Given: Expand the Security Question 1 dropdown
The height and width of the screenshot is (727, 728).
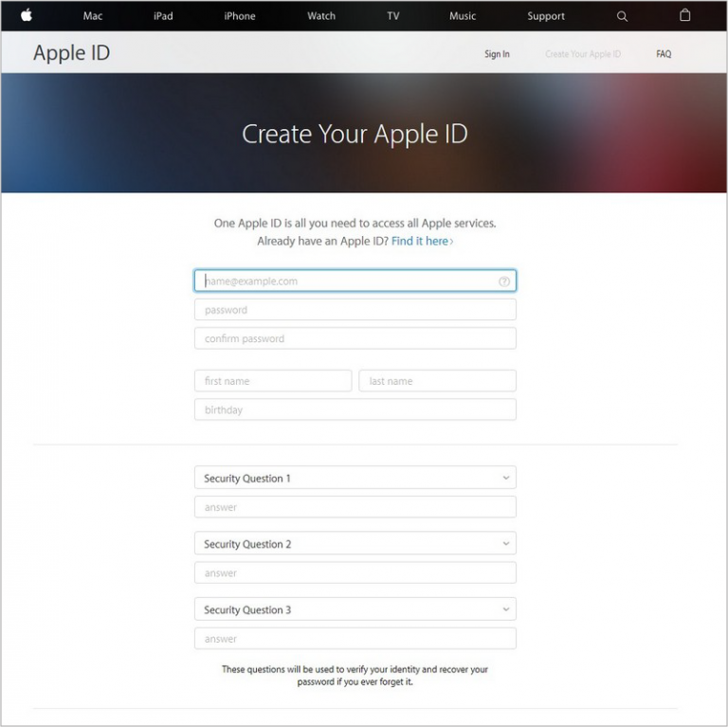Looking at the screenshot, I should pos(355,478).
